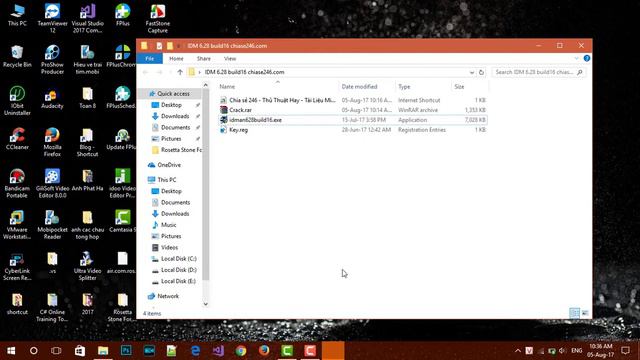This screenshot has height=360, width=640.
Task: Click the ENG input language indicator
Action: pyautogui.click(x=577, y=351)
